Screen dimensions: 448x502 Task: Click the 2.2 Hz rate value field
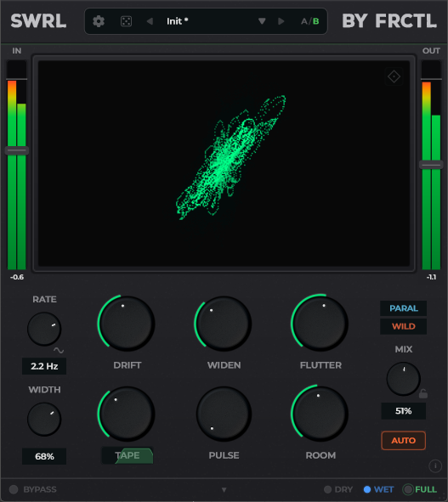(44, 366)
